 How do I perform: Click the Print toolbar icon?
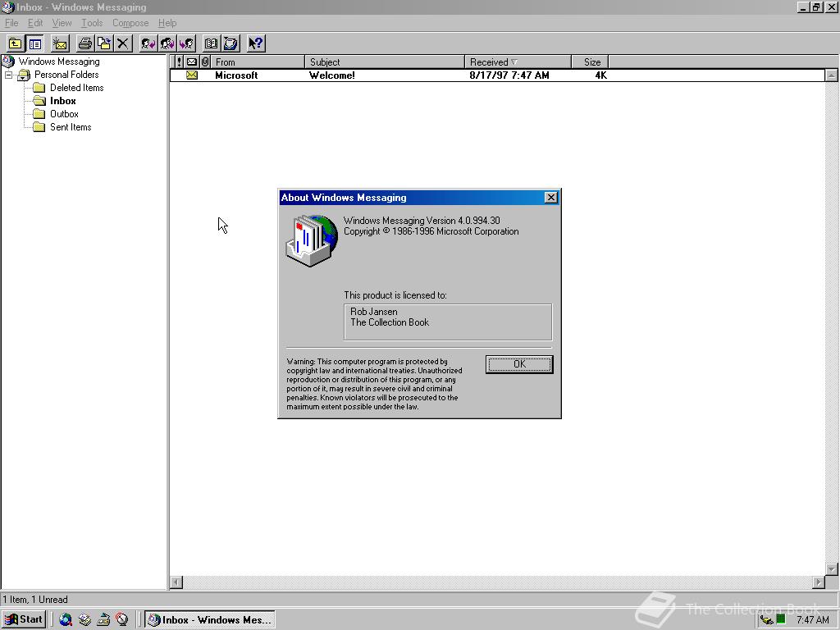click(x=84, y=43)
